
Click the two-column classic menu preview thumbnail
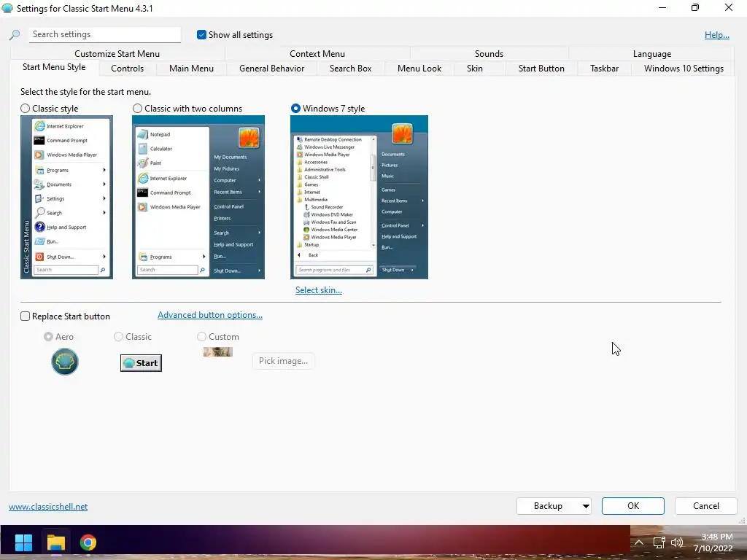pos(198,197)
